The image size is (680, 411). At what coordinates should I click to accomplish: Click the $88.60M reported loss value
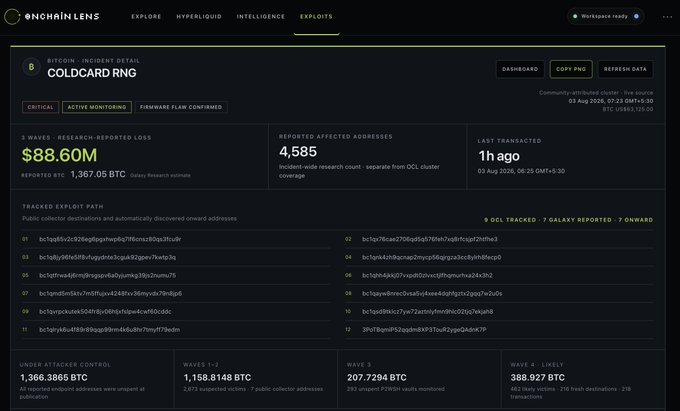tap(59, 155)
